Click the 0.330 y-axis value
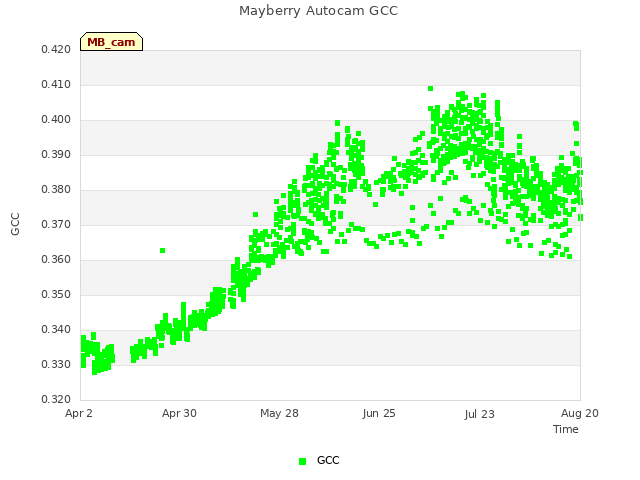The height and width of the screenshot is (480, 640). click(56, 365)
